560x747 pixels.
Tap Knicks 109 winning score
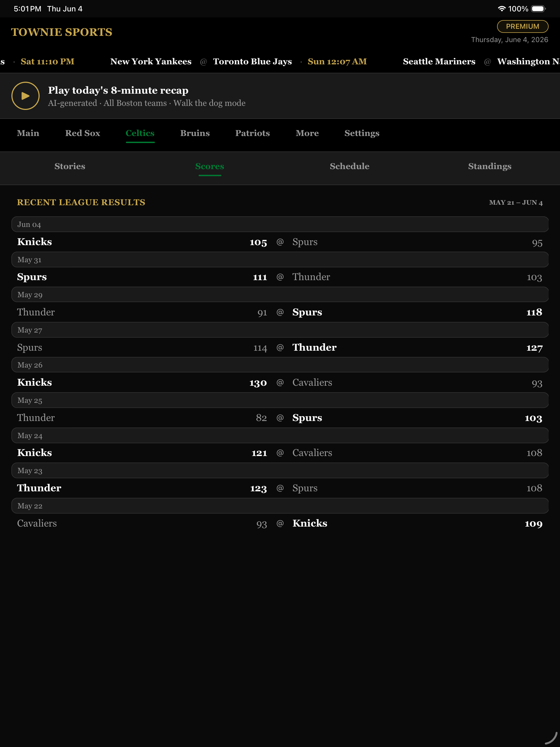tap(533, 524)
